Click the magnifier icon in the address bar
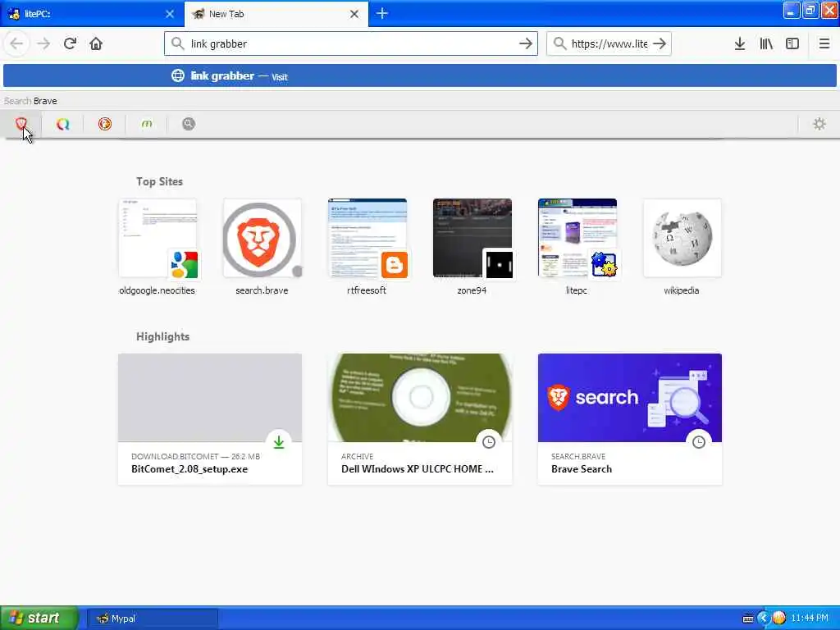This screenshot has width=840, height=630. (x=177, y=43)
